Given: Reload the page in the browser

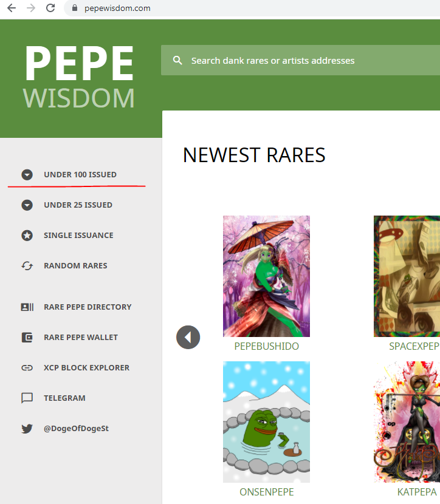Looking at the screenshot, I should (50, 8).
